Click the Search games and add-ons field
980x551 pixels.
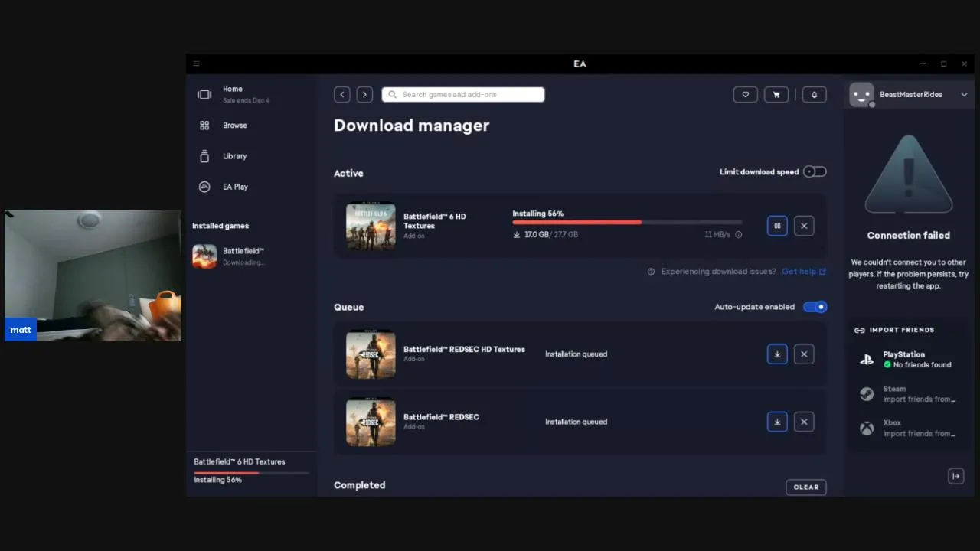[x=463, y=94]
